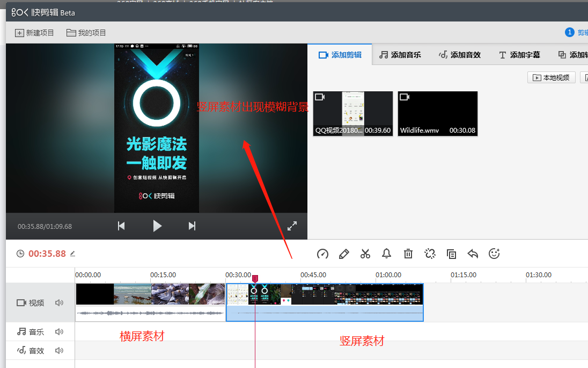The image size is (588, 368).
Task: Mute the 音效 track speaker
Action: 59,351
